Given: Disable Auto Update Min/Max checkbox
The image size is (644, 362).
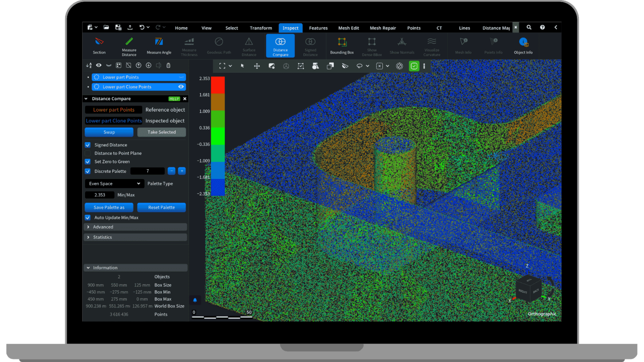Looking at the screenshot, I should point(88,218).
